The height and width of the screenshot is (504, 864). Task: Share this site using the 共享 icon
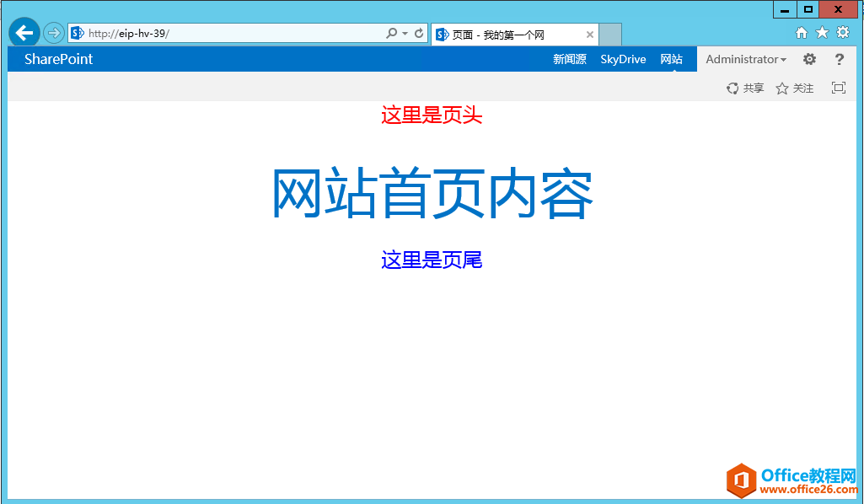tap(745, 88)
